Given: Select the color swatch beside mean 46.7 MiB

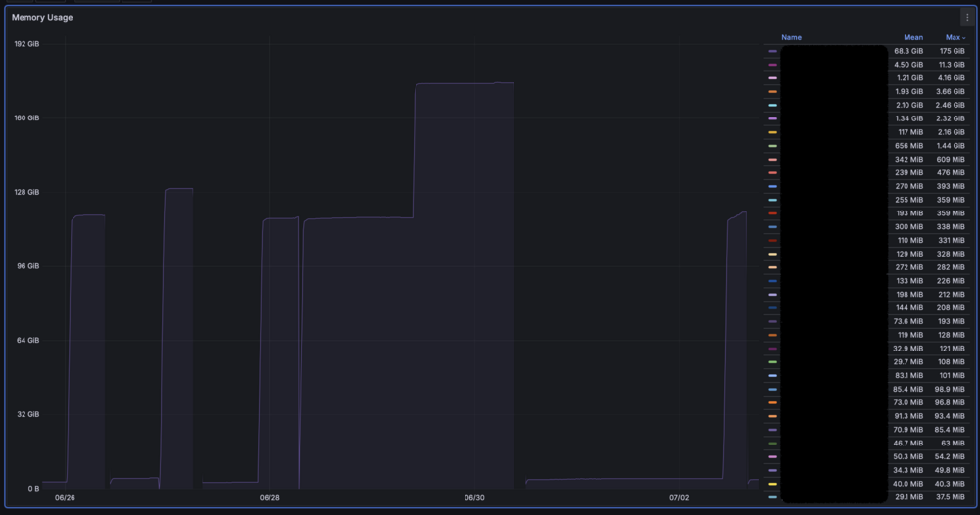Looking at the screenshot, I should point(773,444).
